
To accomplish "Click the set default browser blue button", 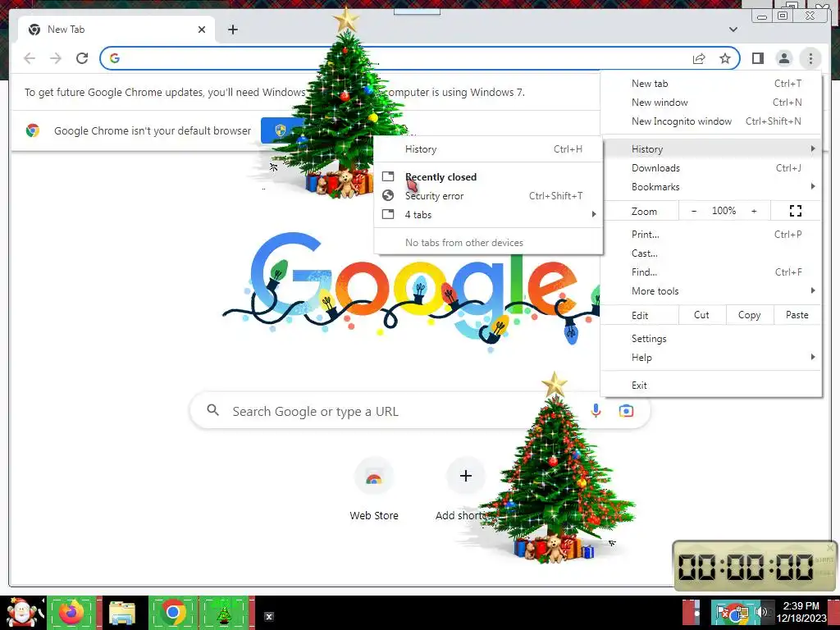I will [x=283, y=130].
